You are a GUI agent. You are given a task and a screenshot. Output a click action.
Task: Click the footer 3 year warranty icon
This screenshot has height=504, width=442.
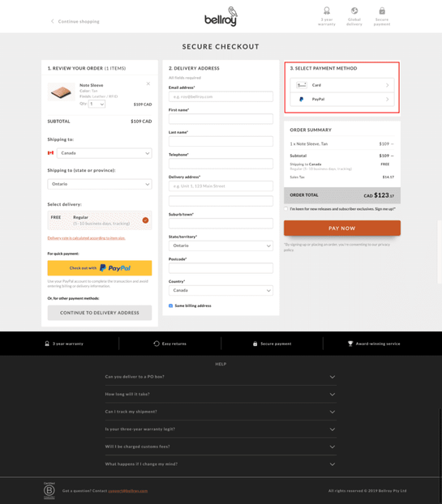47,344
